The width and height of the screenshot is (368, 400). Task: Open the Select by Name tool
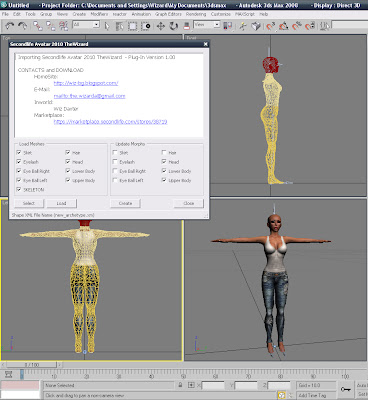[119, 26]
